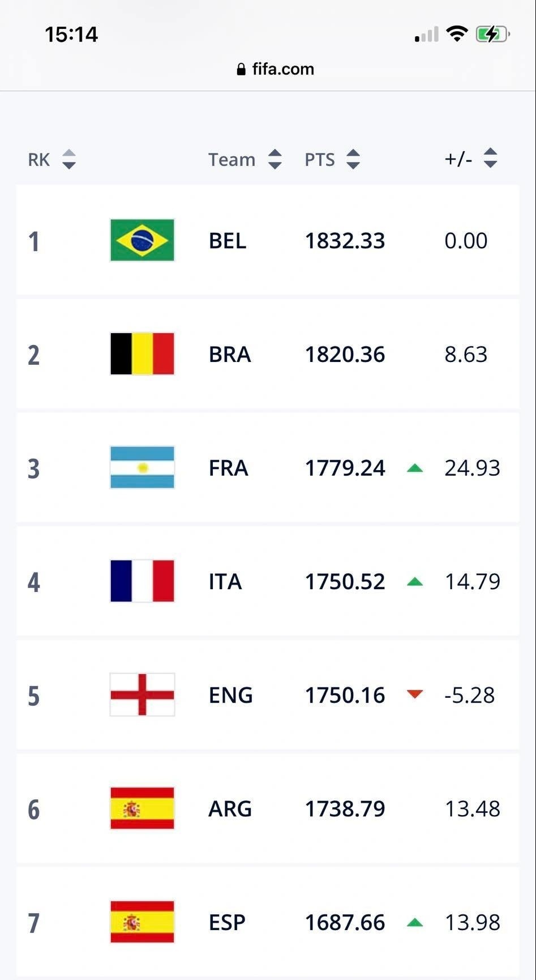
Task: Tap the battery charging icon in status bar
Action: (x=491, y=35)
